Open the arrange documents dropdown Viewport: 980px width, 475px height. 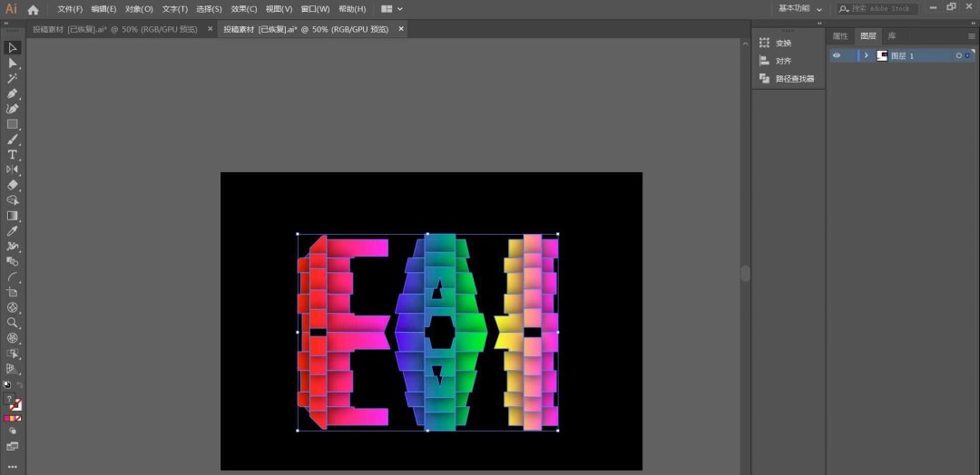[x=392, y=9]
